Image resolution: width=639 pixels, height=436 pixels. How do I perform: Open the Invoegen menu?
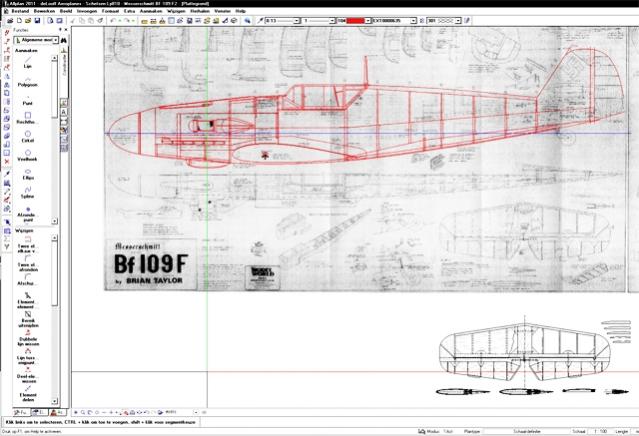point(87,11)
